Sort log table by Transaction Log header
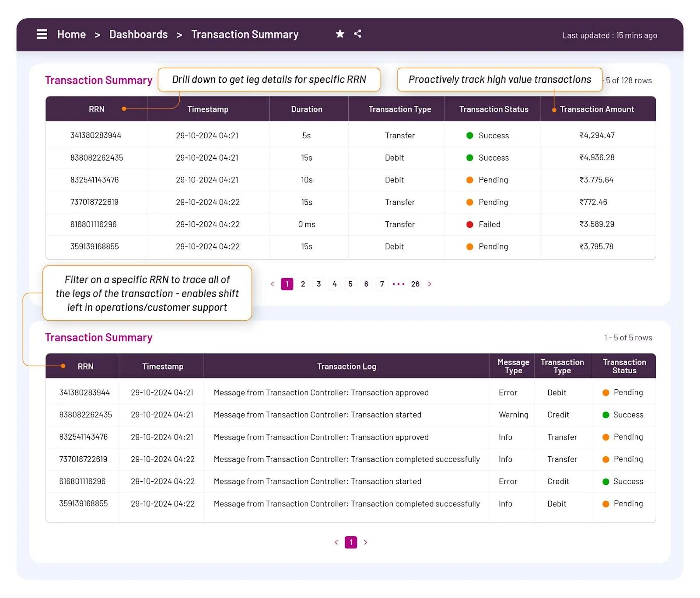 tap(346, 367)
